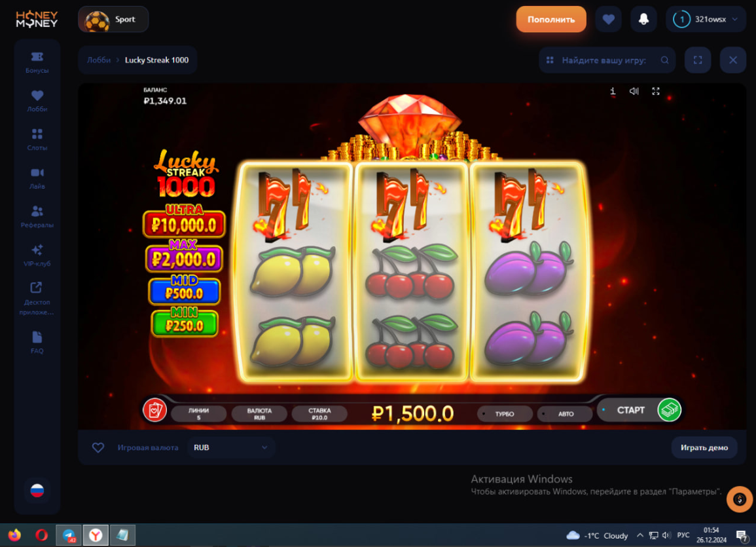Viewport: 756px width, 547px height.
Task: Mute the game sound icon
Action: (x=634, y=91)
